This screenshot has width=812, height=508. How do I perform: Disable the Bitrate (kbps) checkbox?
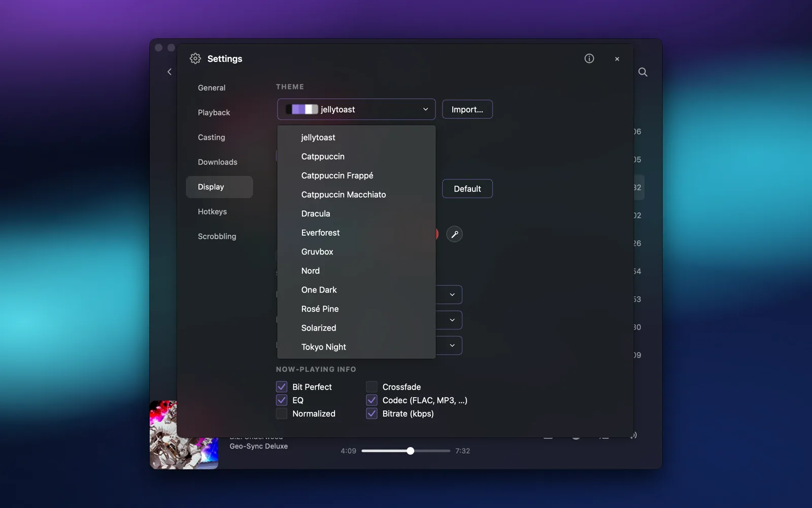[x=372, y=414]
